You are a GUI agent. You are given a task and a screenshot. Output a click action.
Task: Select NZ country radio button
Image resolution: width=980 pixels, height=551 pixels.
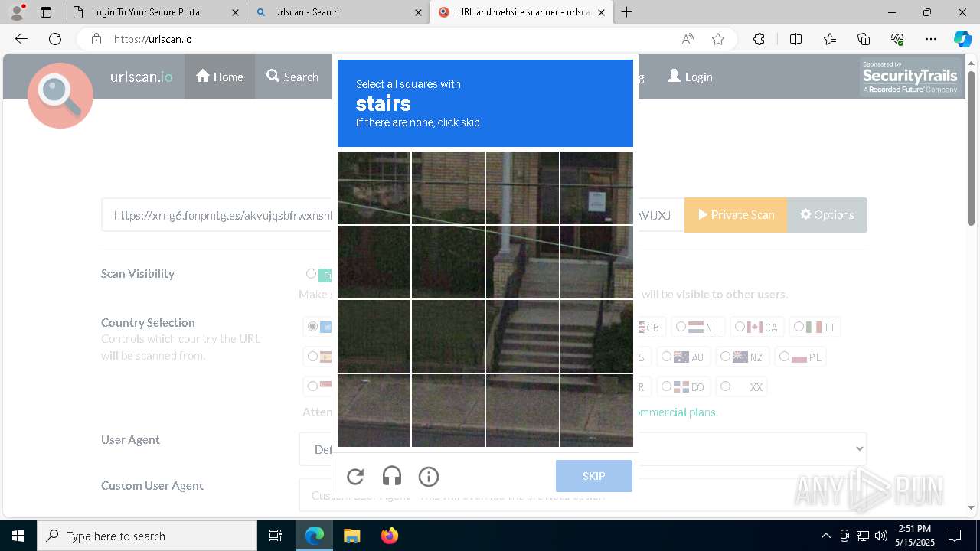coord(725,357)
